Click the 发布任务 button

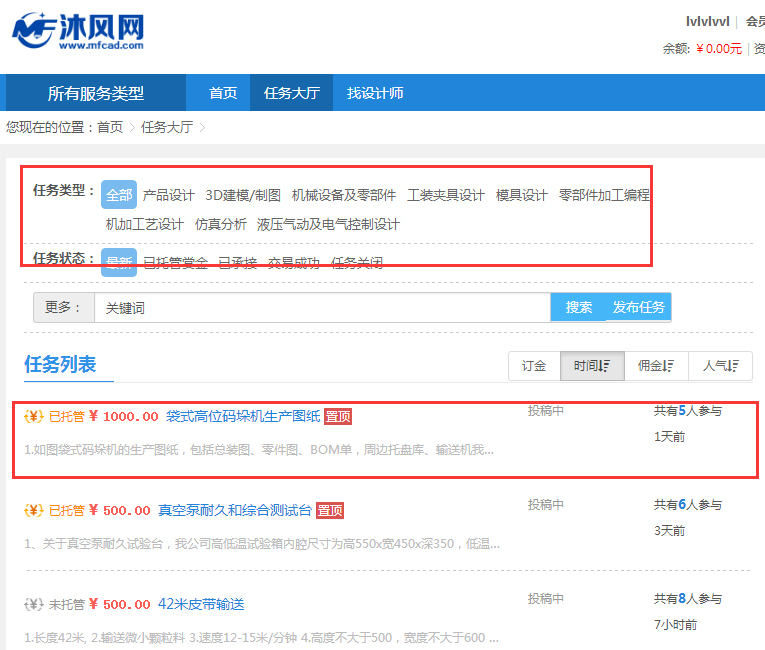tap(639, 308)
